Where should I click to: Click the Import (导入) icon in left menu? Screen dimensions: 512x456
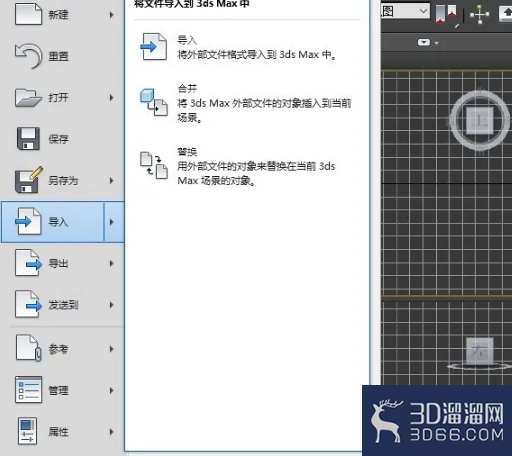[x=28, y=221]
